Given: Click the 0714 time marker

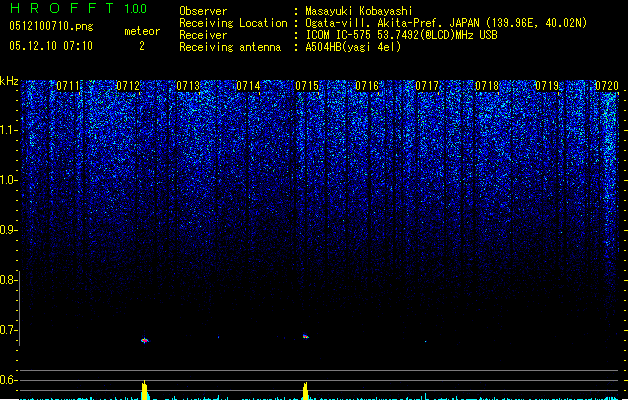Looking at the screenshot, I should 248,86.
